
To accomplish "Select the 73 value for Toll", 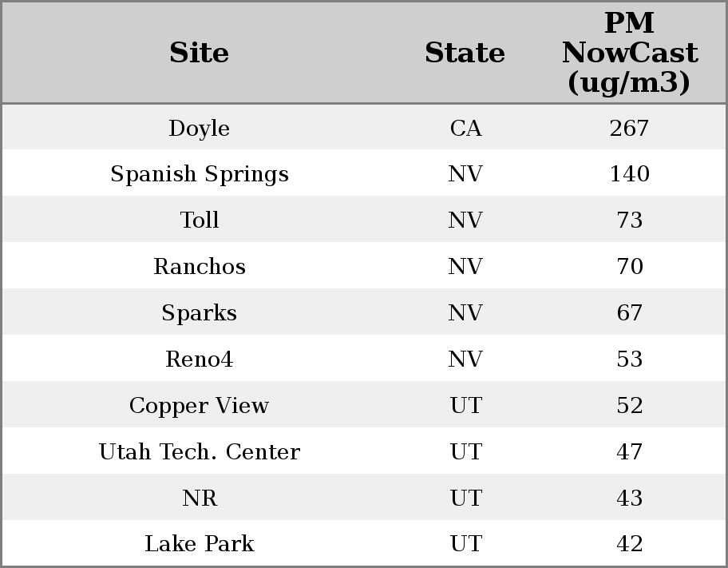I will pos(629,220).
